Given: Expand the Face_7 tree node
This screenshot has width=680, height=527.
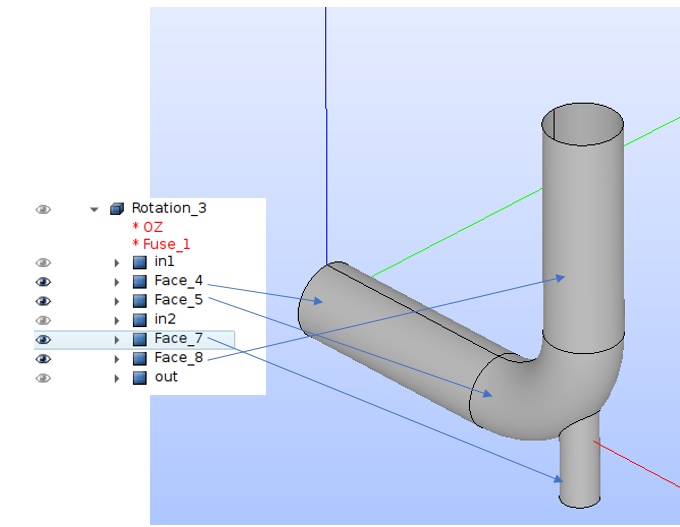Looking at the screenshot, I should pos(117,340).
